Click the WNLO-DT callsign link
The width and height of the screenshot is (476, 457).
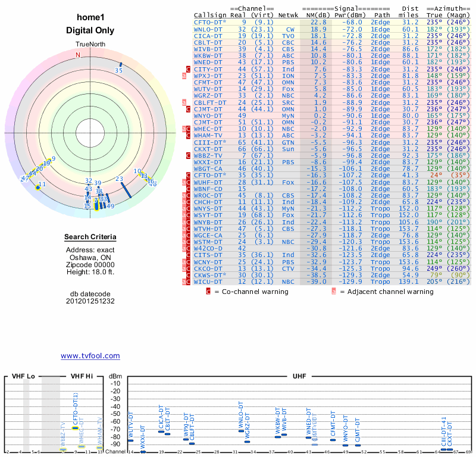point(209,29)
